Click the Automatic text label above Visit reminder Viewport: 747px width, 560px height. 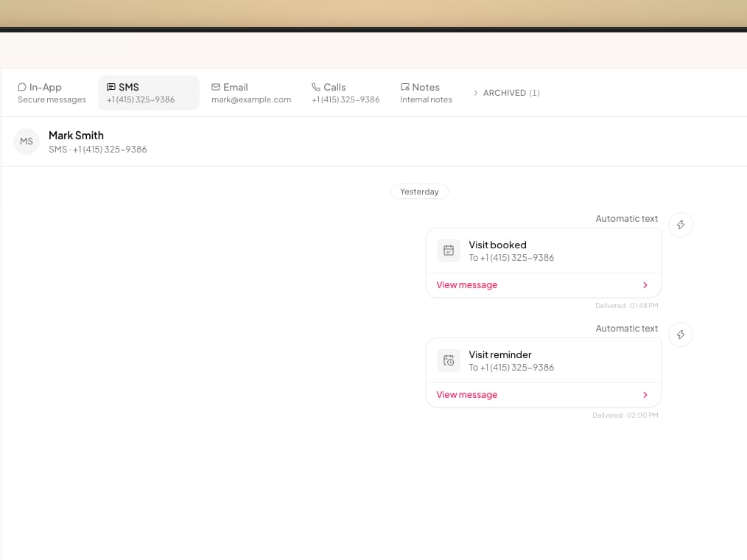(x=626, y=329)
